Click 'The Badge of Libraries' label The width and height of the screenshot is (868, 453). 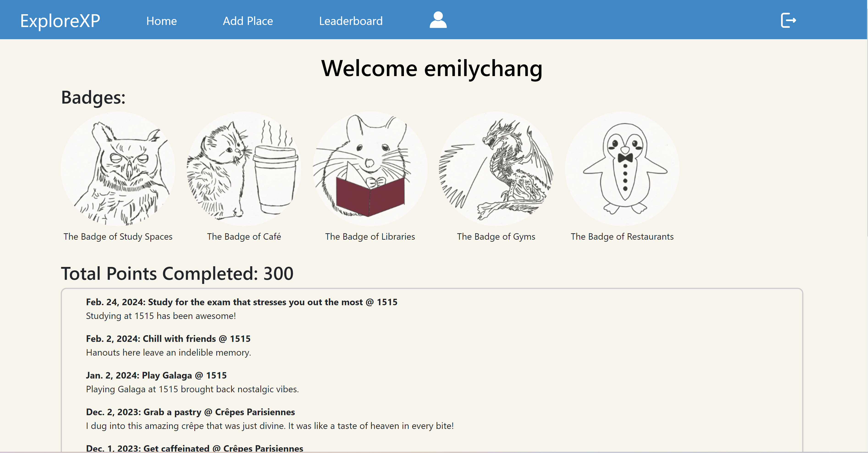coord(370,237)
